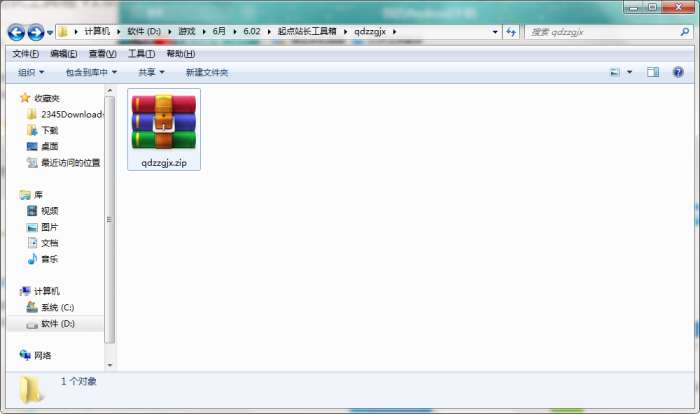Screen dimensions: 700x414
Task: Minimize the explorer window
Action: (x=633, y=7)
